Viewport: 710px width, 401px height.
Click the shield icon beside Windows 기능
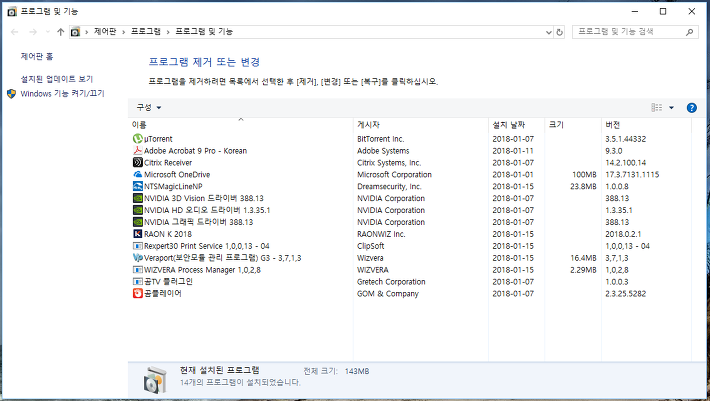pyautogui.click(x=12, y=94)
